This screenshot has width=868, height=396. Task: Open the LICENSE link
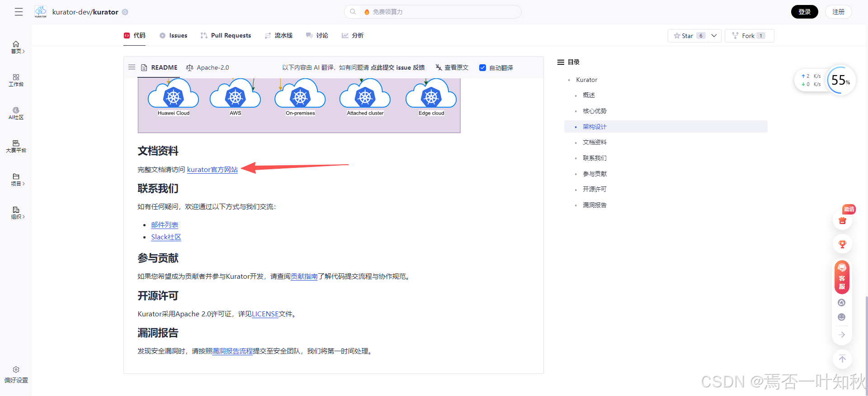point(265,314)
